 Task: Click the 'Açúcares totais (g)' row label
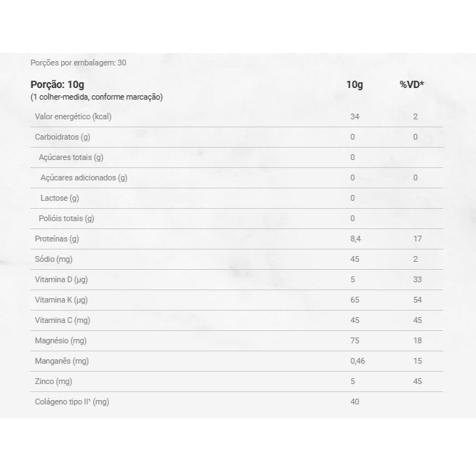click(71, 157)
